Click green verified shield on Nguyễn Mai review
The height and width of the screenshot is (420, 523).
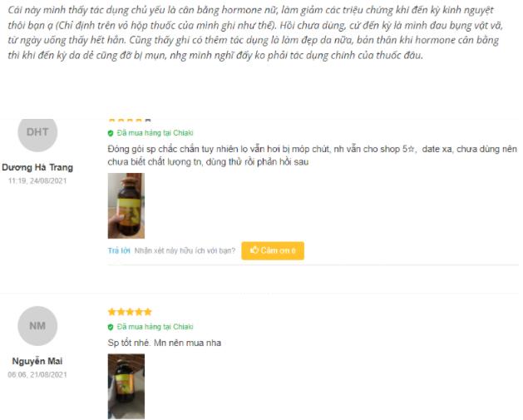[111, 327]
